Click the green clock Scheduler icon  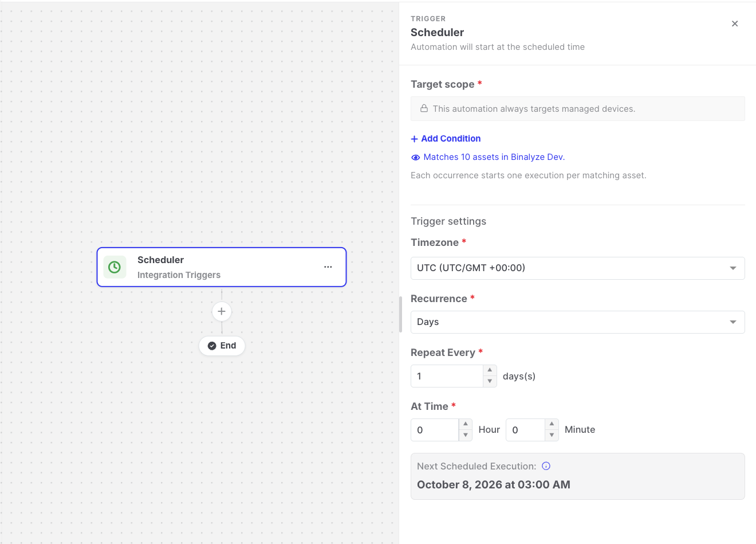pyautogui.click(x=115, y=267)
